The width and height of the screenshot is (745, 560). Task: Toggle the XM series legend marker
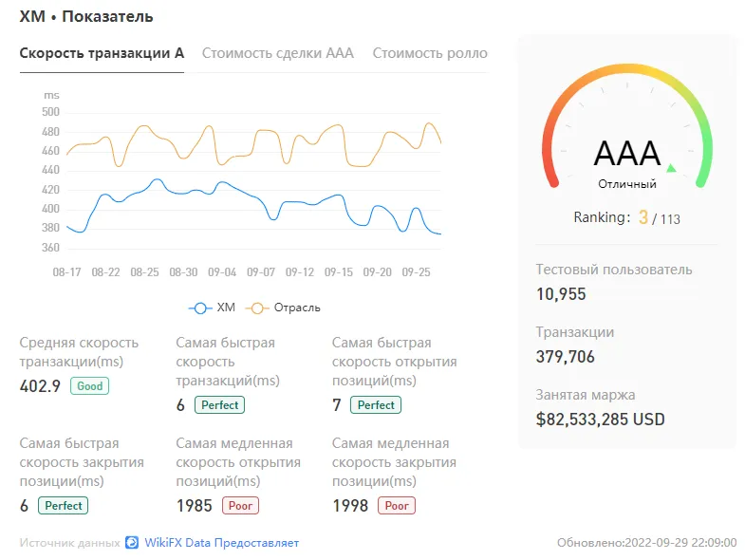point(200,308)
